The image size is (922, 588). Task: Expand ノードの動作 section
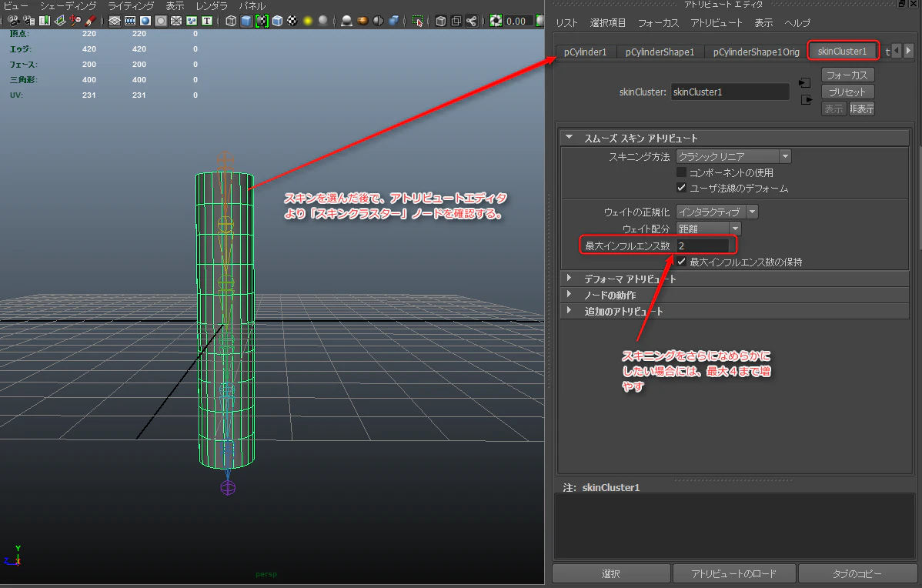point(570,294)
